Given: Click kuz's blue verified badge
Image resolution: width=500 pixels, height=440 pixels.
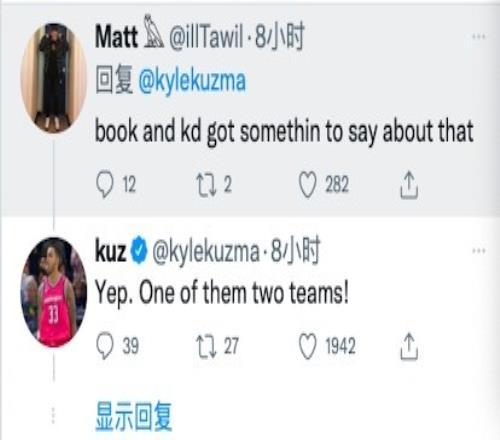Looking at the screenshot, I should [x=139, y=251].
